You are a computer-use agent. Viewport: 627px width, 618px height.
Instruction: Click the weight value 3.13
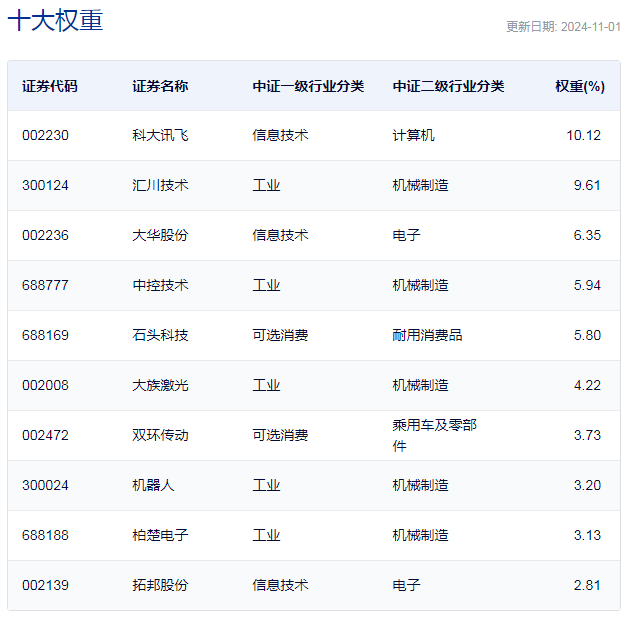click(x=587, y=535)
